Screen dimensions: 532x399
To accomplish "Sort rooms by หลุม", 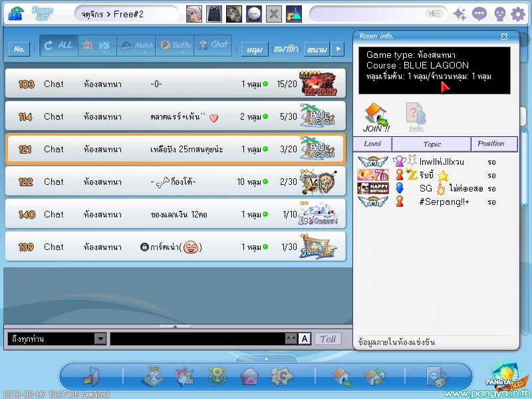I will click(255, 49).
